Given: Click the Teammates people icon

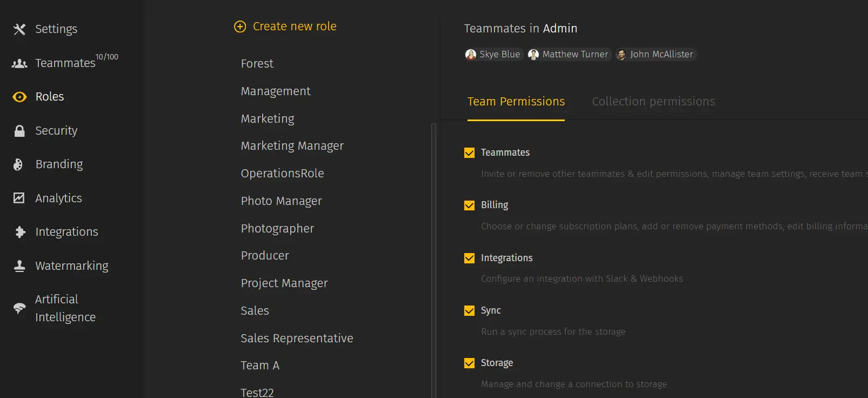Looking at the screenshot, I should [19, 63].
